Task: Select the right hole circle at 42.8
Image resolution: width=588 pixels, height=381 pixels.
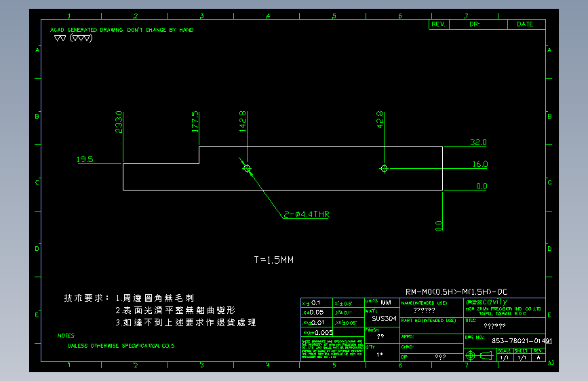Action: click(384, 168)
